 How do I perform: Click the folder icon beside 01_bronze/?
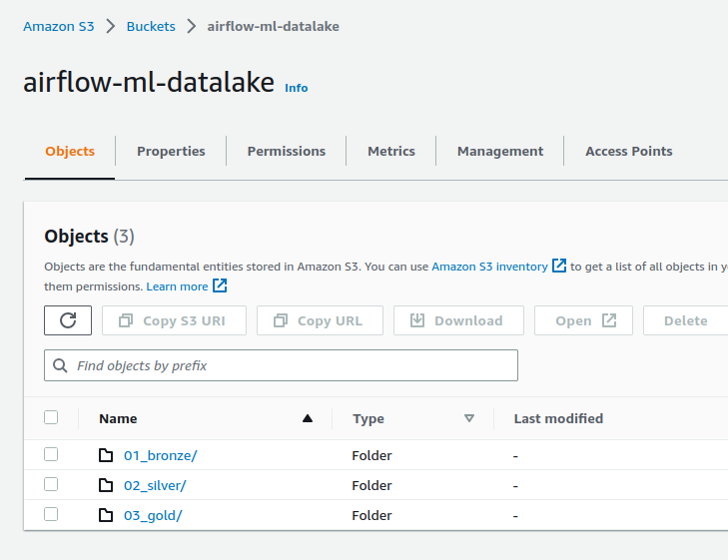click(106, 455)
